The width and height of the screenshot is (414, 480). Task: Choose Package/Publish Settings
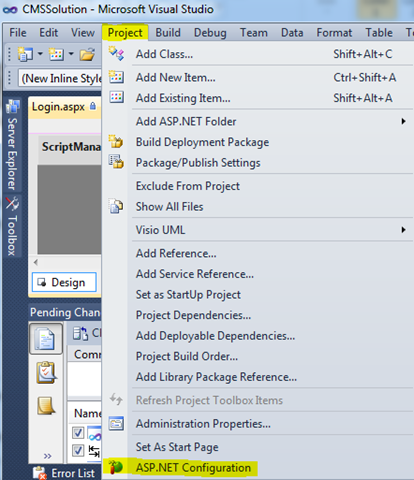257,163
